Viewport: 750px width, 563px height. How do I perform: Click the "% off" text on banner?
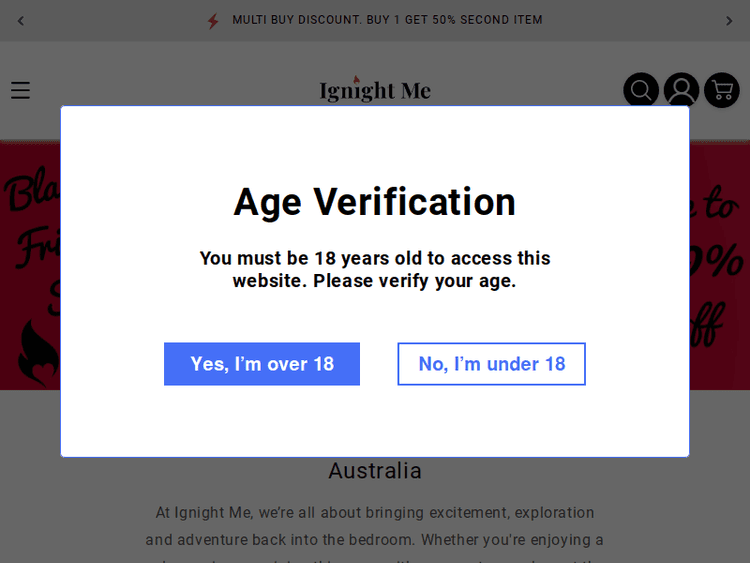click(x=716, y=300)
